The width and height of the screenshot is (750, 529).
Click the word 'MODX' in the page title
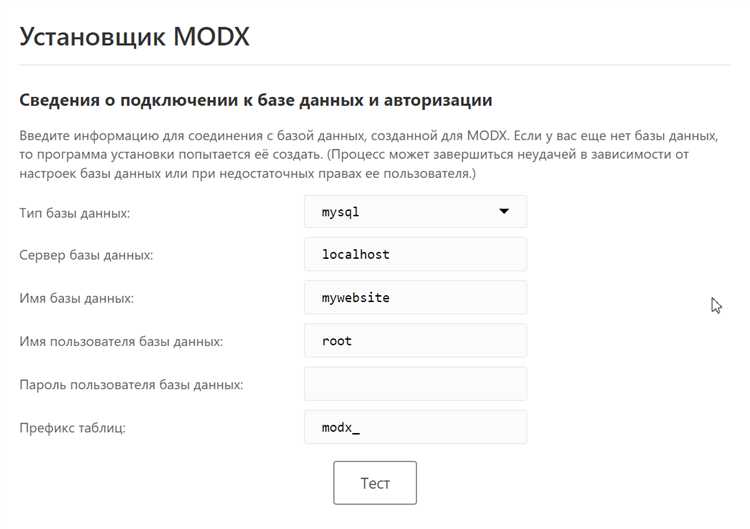[210, 36]
